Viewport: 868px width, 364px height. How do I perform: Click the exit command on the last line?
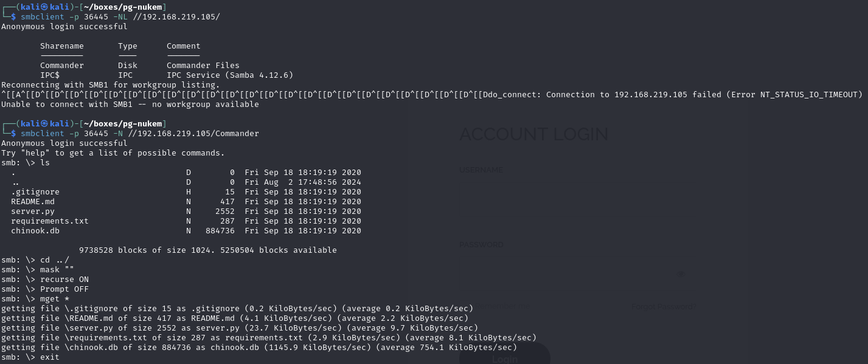point(50,357)
